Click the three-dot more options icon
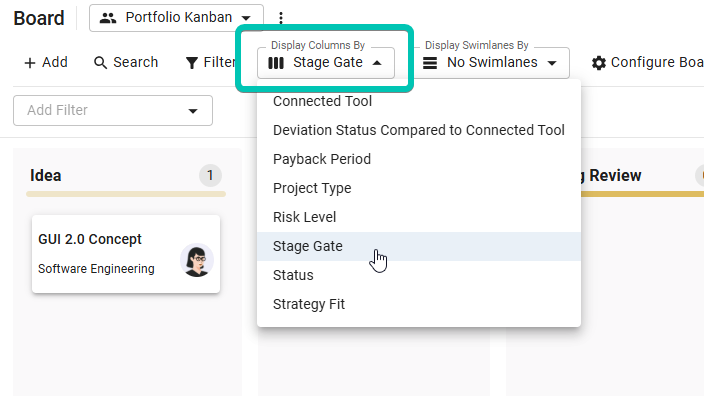This screenshot has height=396, width=704. tap(281, 18)
